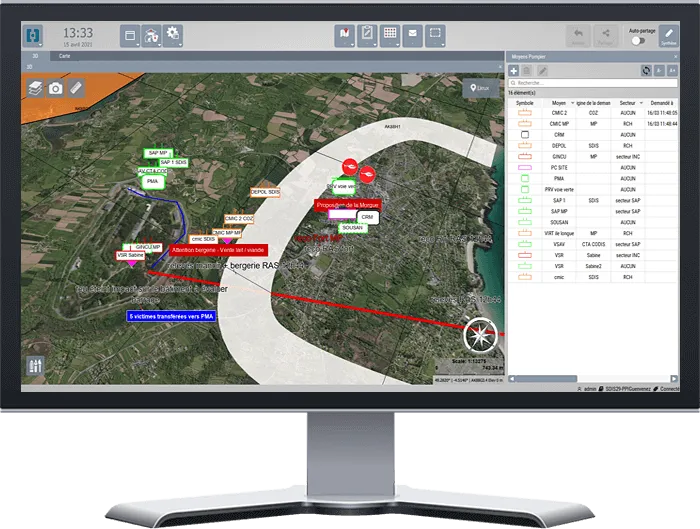Click the PC SITE row purple symbol
Viewport: 700px width, 529px height.
(x=525, y=168)
